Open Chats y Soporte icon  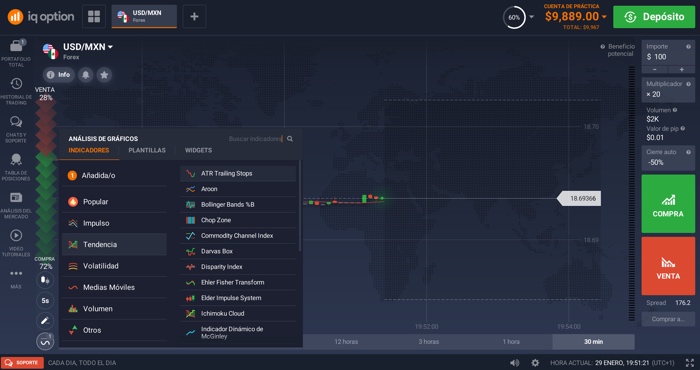(x=16, y=122)
